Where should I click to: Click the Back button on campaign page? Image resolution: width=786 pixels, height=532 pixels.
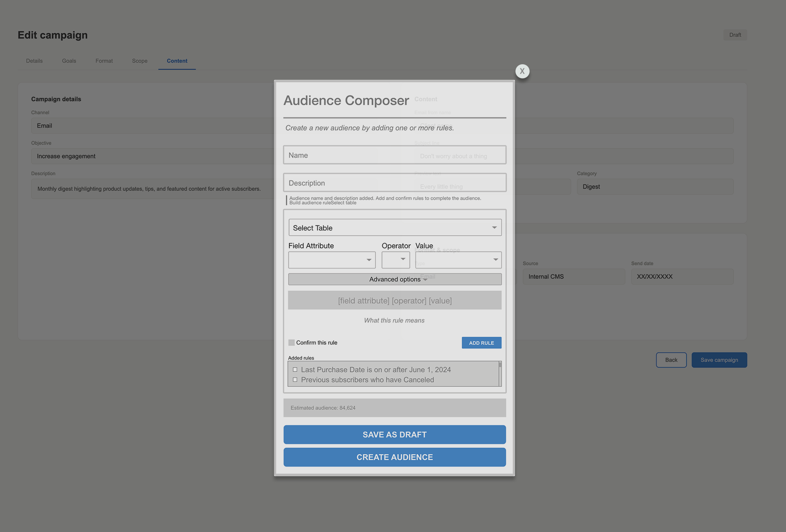(x=671, y=360)
